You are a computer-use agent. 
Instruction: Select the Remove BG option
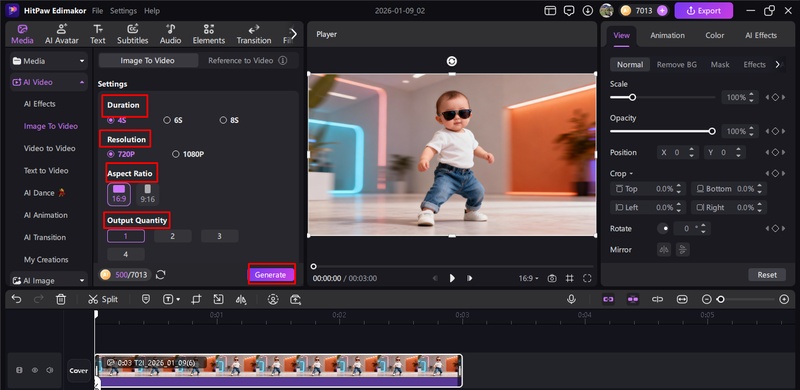[x=677, y=64]
